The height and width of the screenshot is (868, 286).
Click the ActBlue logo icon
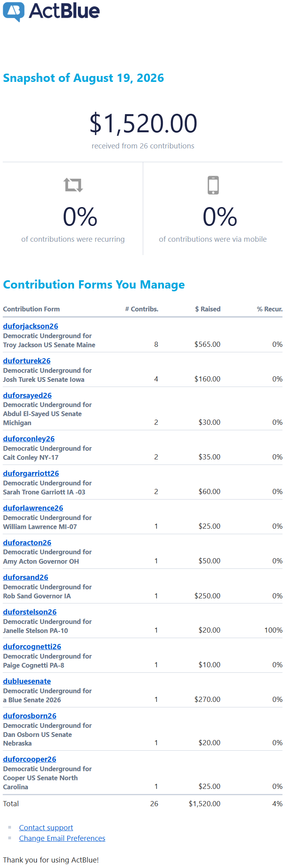14,12
